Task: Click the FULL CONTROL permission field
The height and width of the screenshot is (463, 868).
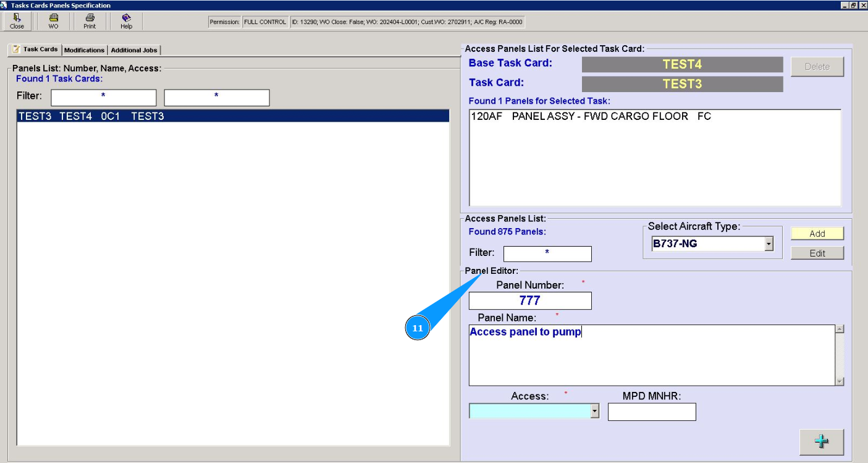Action: pyautogui.click(x=265, y=22)
